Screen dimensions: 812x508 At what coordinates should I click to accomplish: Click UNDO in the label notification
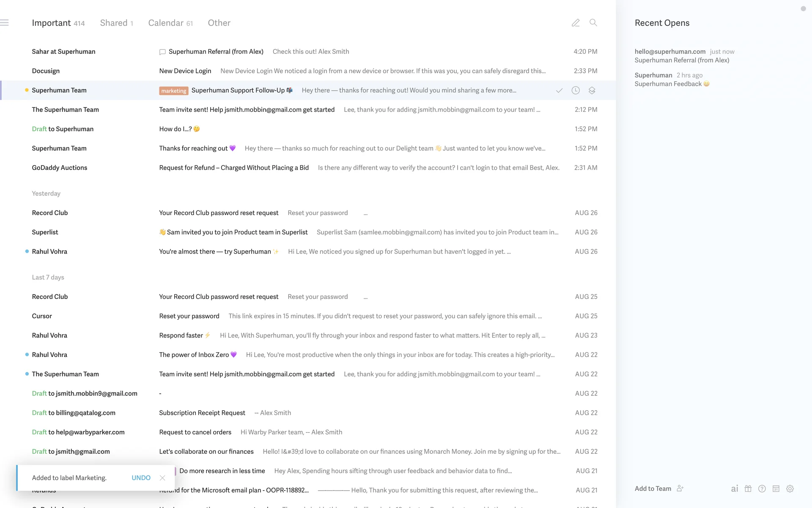point(141,478)
